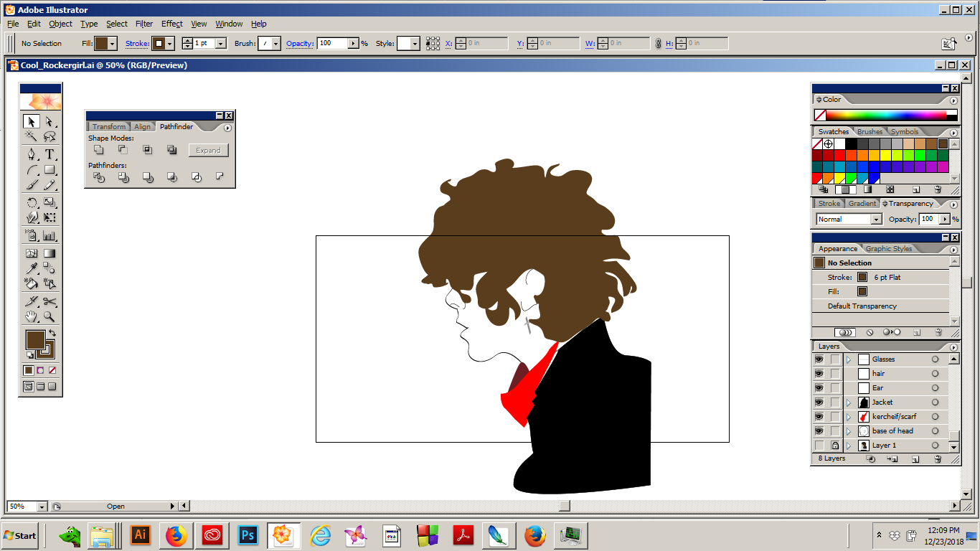The height and width of the screenshot is (551, 980).
Task: Open the File menu
Action: pos(13,24)
